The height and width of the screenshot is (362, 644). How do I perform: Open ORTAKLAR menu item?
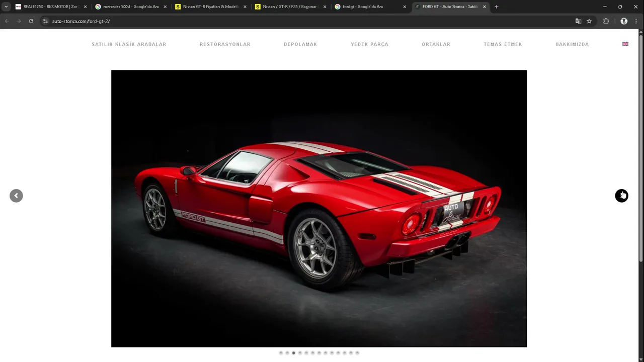pyautogui.click(x=436, y=44)
